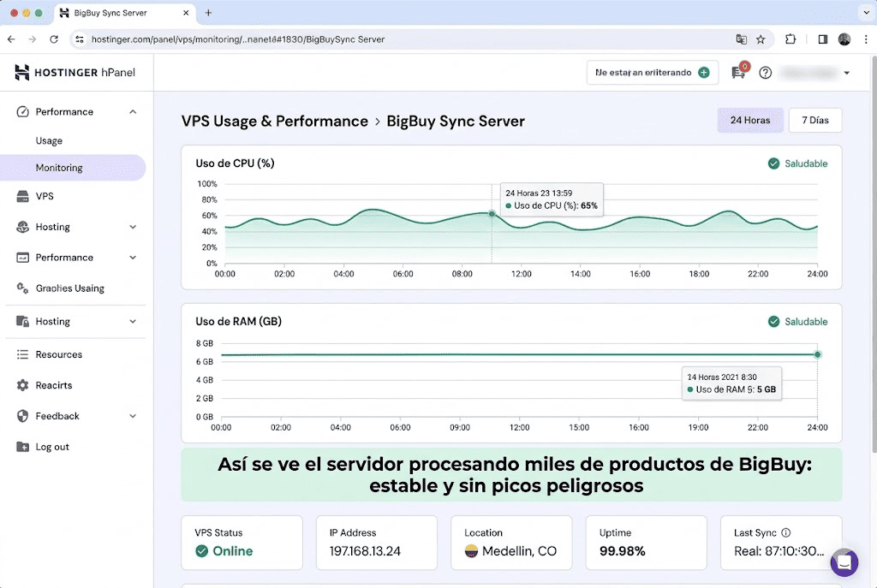This screenshot has width=877, height=588.
Task: Select the 24 Horas time range
Action: pos(750,120)
